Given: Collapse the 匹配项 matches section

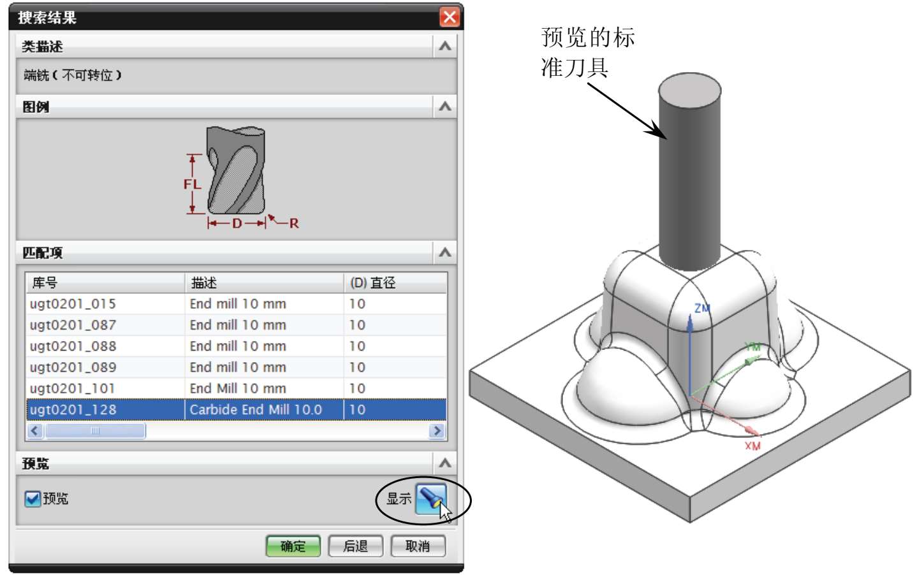Looking at the screenshot, I should (x=444, y=252).
